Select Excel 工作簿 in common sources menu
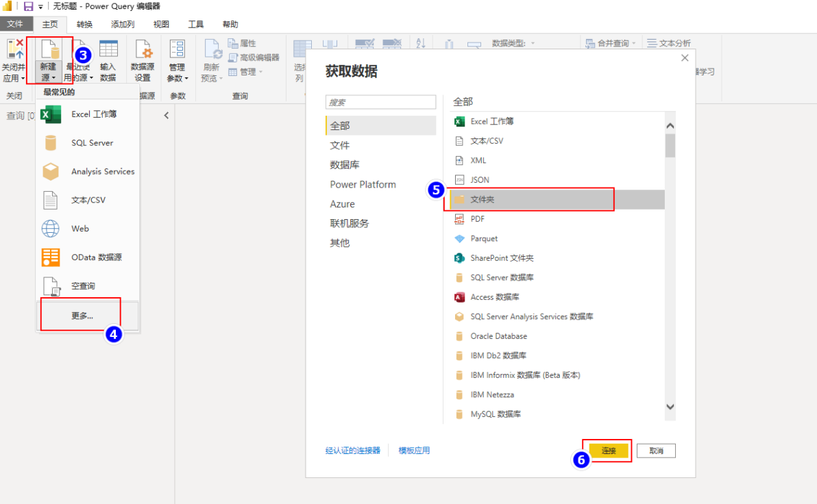This screenshot has height=504, width=817. point(88,114)
